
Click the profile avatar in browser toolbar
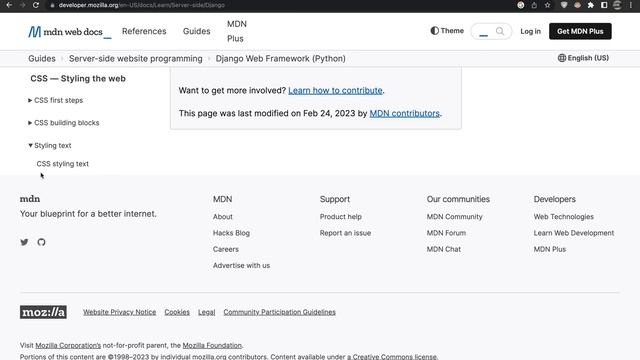[x=617, y=5]
